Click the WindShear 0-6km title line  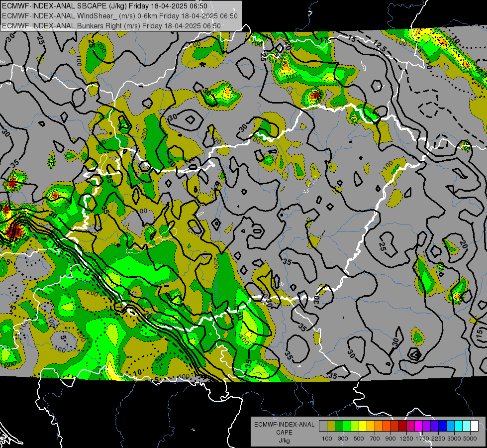click(x=119, y=16)
